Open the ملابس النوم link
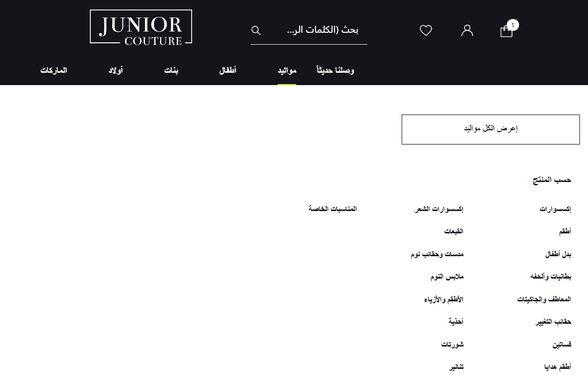Screen dimensions: 588x376 point(447,277)
